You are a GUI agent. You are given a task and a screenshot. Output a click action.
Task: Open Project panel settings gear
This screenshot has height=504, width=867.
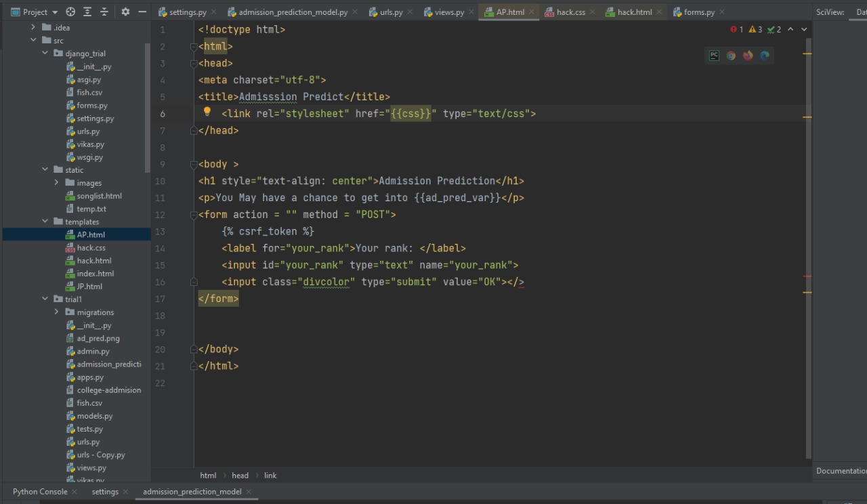125,12
